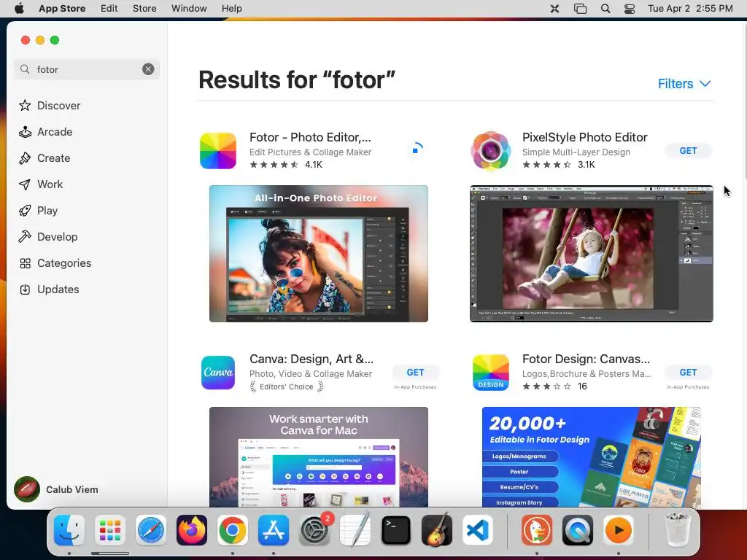Launch Google Chrome from the Dock
Viewport: 747px width, 560px height.
[233, 530]
